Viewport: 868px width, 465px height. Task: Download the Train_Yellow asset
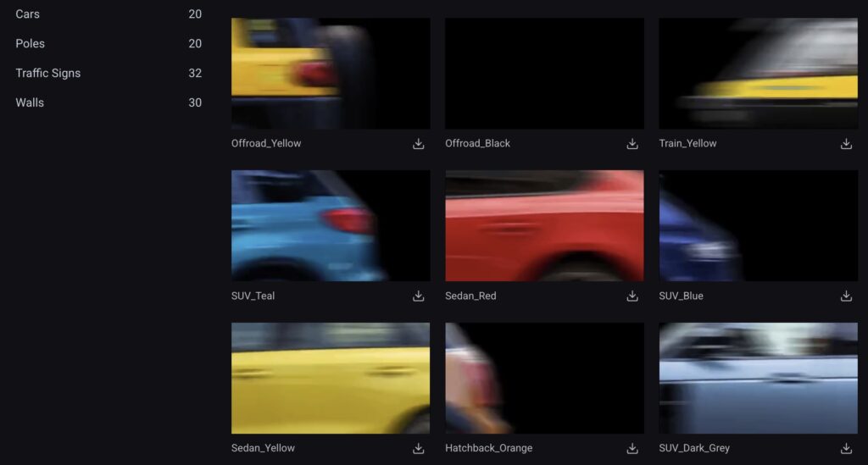845,144
